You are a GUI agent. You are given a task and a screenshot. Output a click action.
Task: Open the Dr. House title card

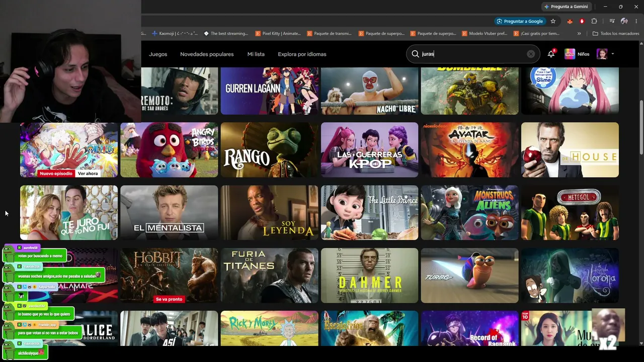click(570, 150)
